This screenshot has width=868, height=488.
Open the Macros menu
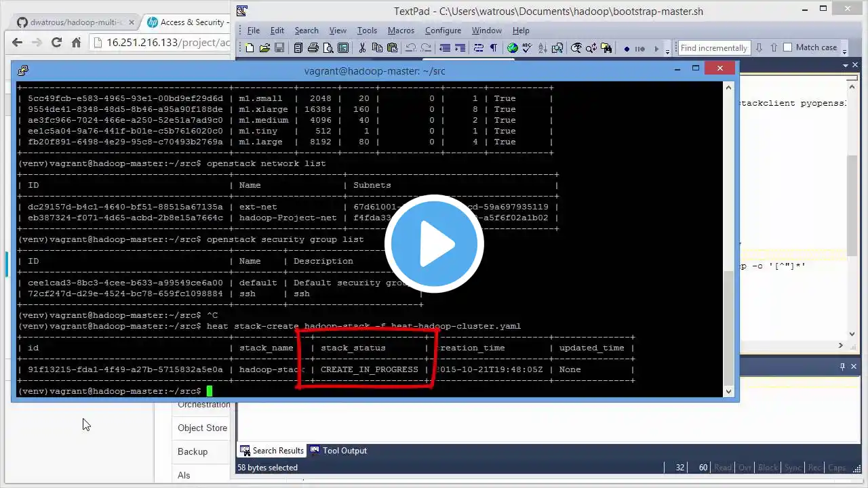pos(401,30)
